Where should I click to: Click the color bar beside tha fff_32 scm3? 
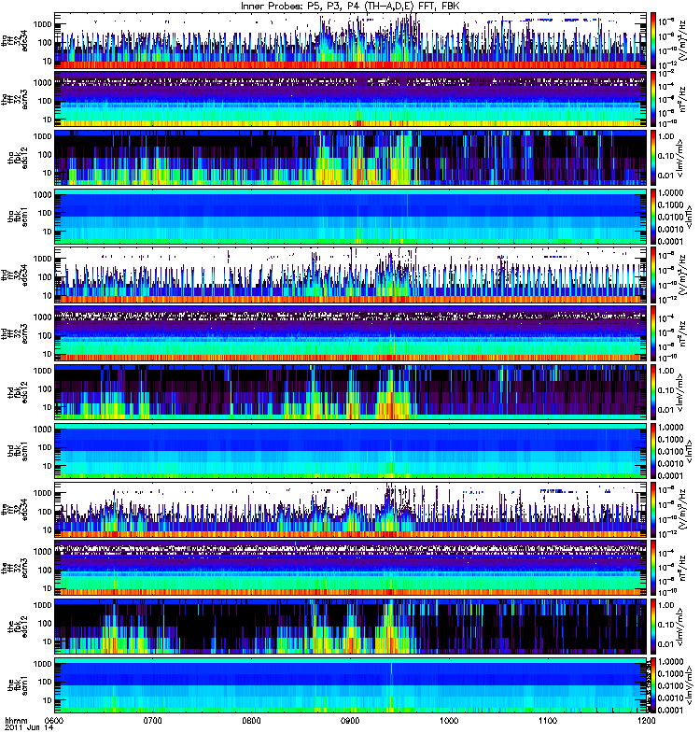tap(653, 99)
